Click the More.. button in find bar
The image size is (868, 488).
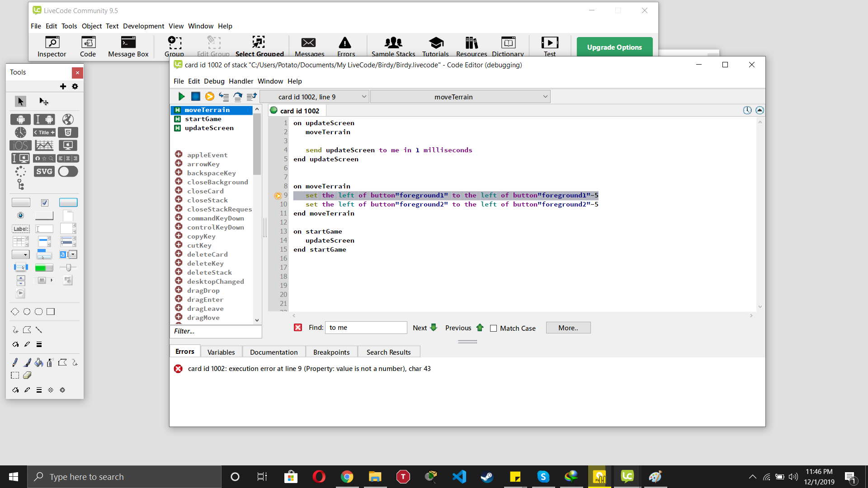click(568, 328)
